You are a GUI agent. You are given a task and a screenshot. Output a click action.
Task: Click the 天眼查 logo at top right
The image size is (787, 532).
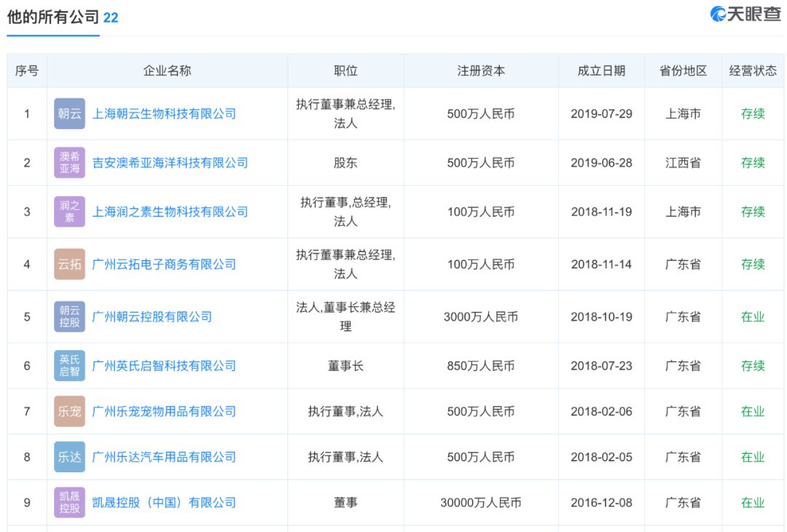[x=745, y=14]
